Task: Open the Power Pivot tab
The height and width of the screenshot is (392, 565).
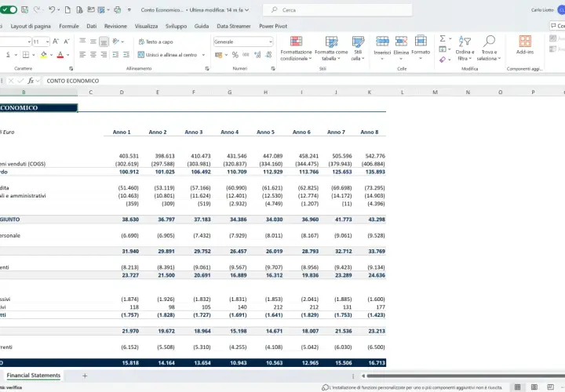Action: pyautogui.click(x=273, y=26)
